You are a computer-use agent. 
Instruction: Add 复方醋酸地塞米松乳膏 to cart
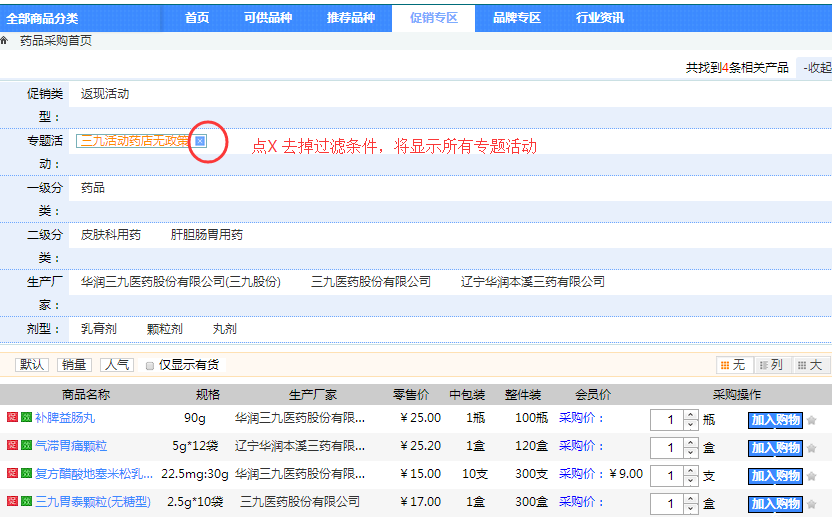point(775,476)
